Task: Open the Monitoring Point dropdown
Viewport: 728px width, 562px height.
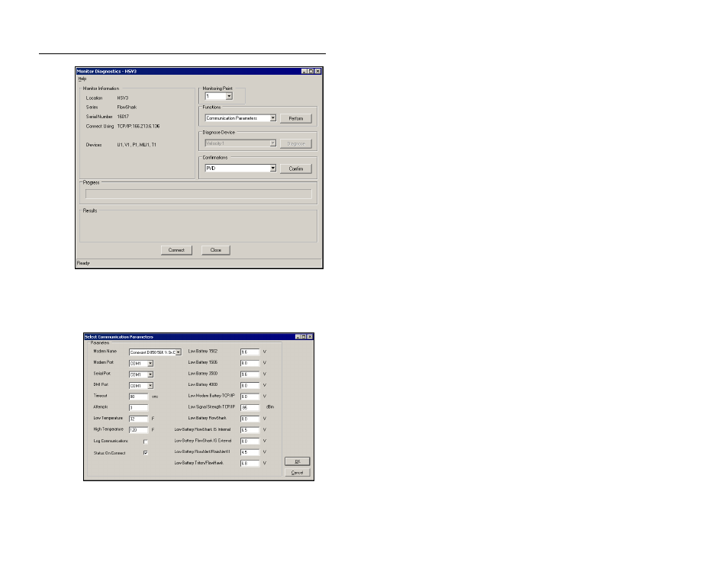Action: click(229, 96)
